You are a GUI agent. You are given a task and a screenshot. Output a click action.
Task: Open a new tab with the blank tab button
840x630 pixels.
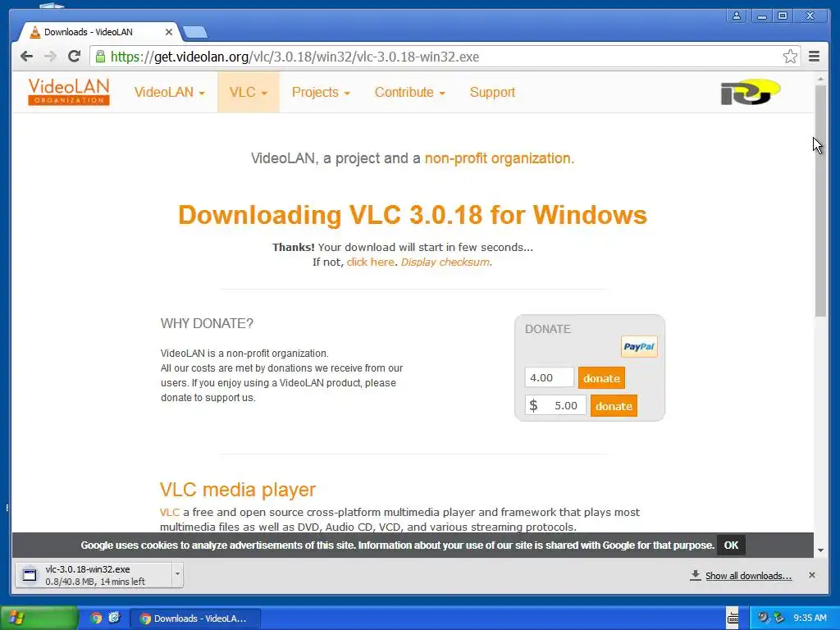pyautogui.click(x=195, y=33)
